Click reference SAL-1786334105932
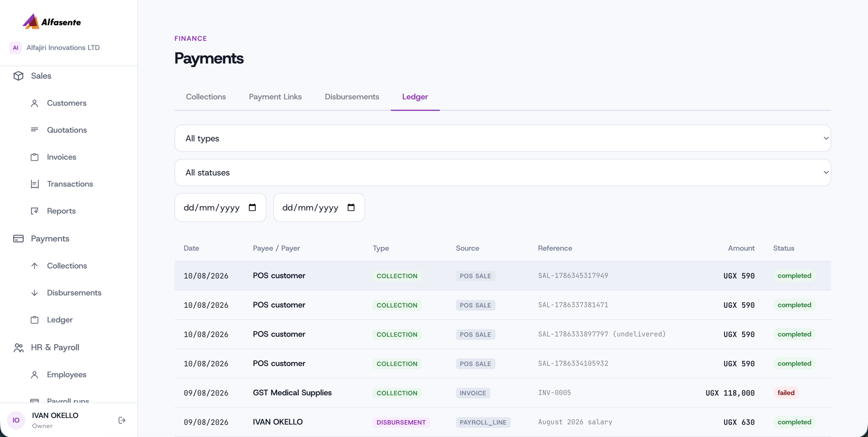The height and width of the screenshot is (437, 868). point(573,364)
